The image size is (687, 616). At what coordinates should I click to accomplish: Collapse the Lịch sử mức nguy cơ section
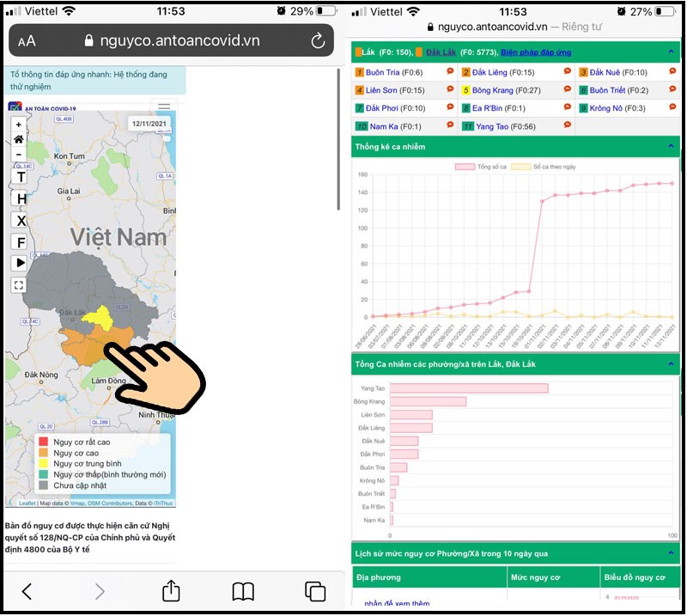[x=671, y=553]
